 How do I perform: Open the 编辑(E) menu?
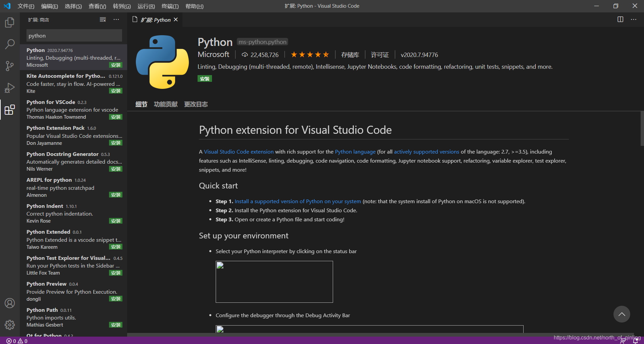tap(49, 6)
